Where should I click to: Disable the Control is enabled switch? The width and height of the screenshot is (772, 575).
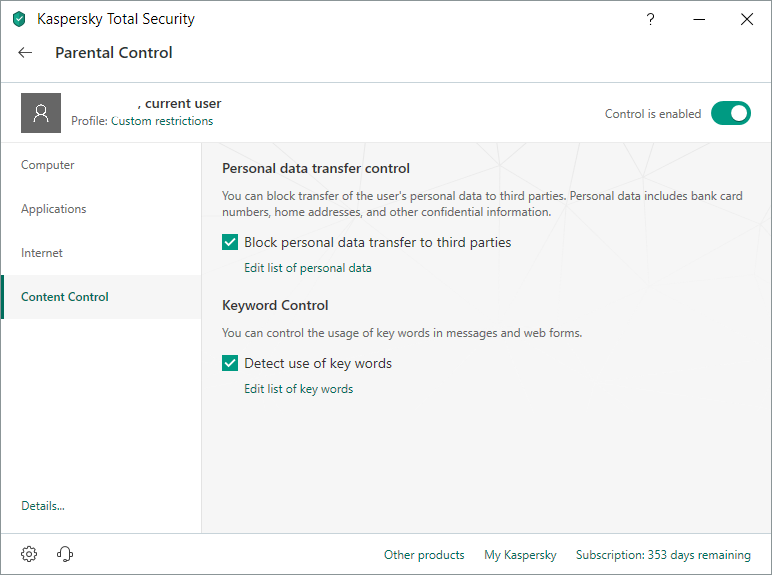[x=730, y=113]
